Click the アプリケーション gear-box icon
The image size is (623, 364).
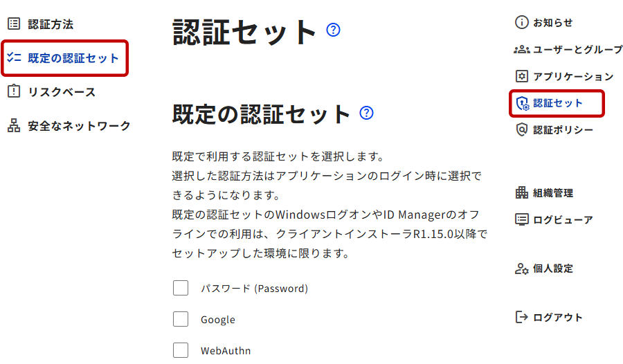521,76
